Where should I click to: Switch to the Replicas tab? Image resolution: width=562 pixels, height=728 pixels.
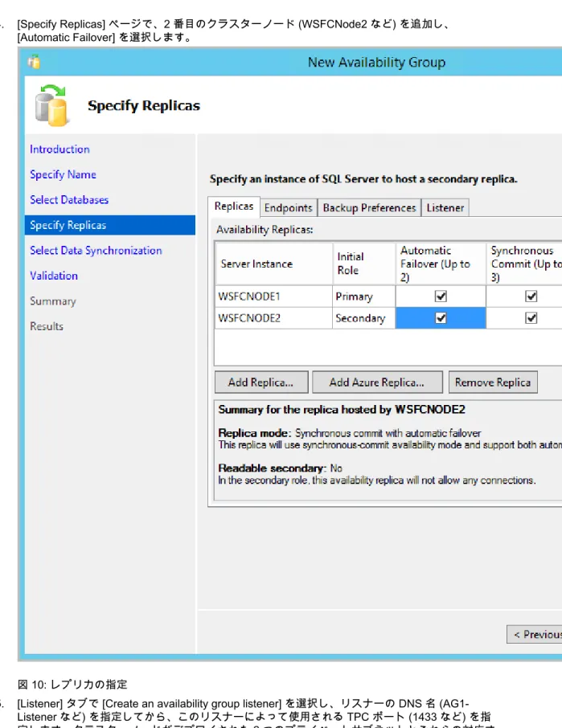(234, 207)
